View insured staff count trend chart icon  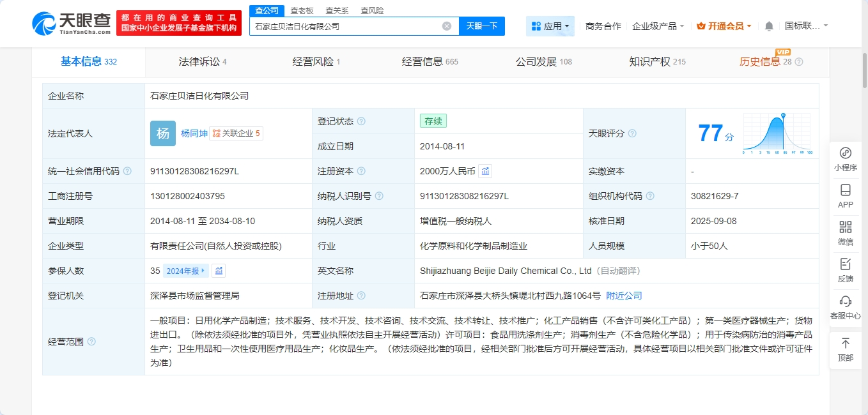(219, 271)
